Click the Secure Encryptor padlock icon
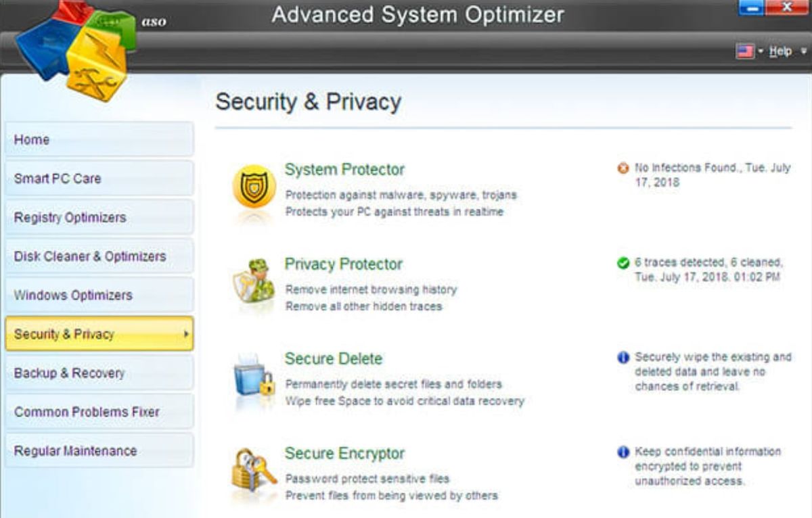This screenshot has height=518, width=812. tap(253, 471)
